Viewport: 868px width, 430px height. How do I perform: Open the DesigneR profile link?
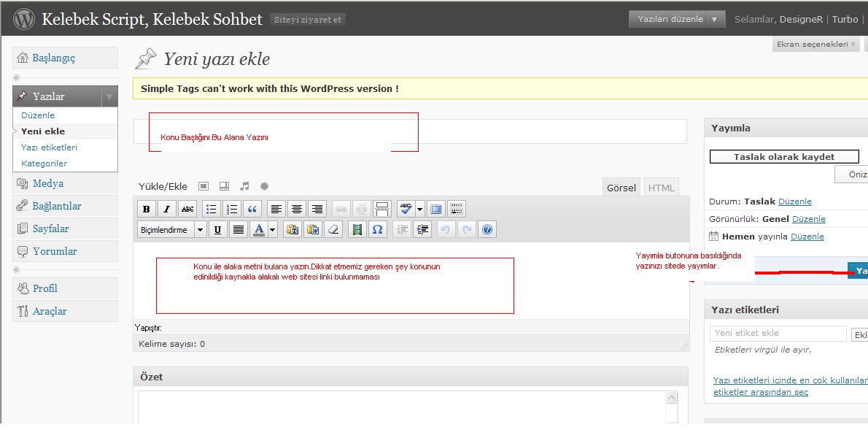802,20
